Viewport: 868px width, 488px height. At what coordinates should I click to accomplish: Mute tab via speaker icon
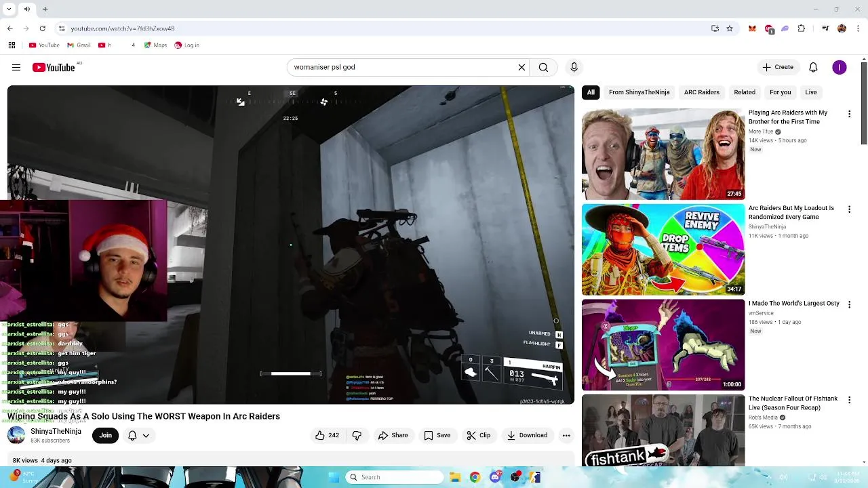(x=27, y=9)
